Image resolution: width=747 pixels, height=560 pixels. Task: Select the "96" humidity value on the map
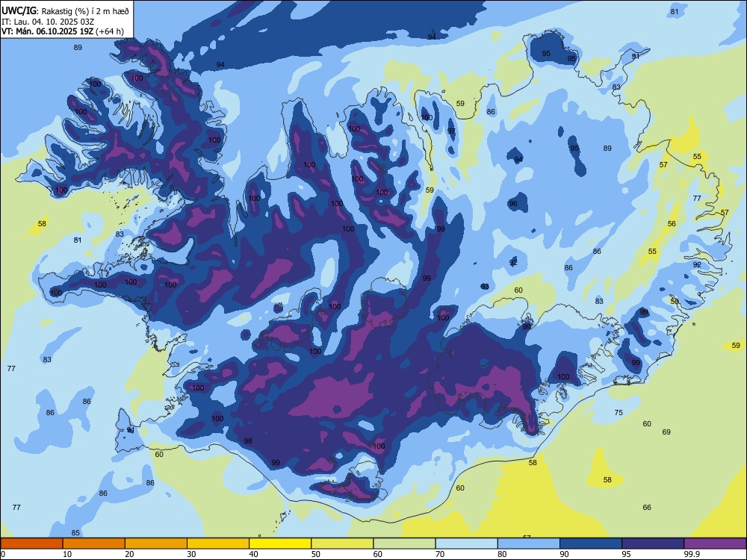(513, 204)
